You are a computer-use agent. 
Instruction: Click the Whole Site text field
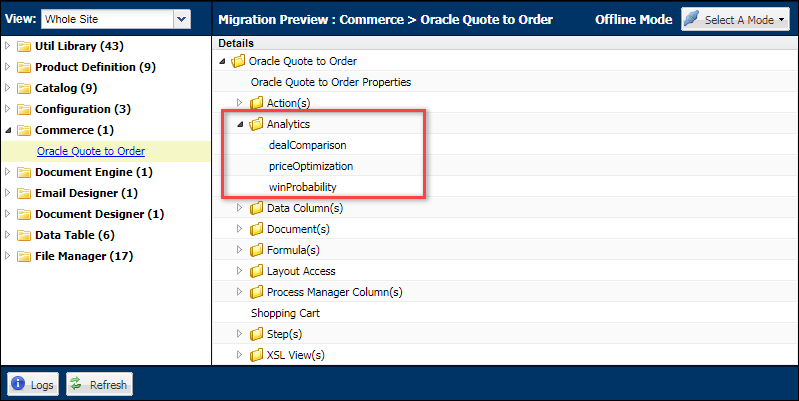coord(108,19)
